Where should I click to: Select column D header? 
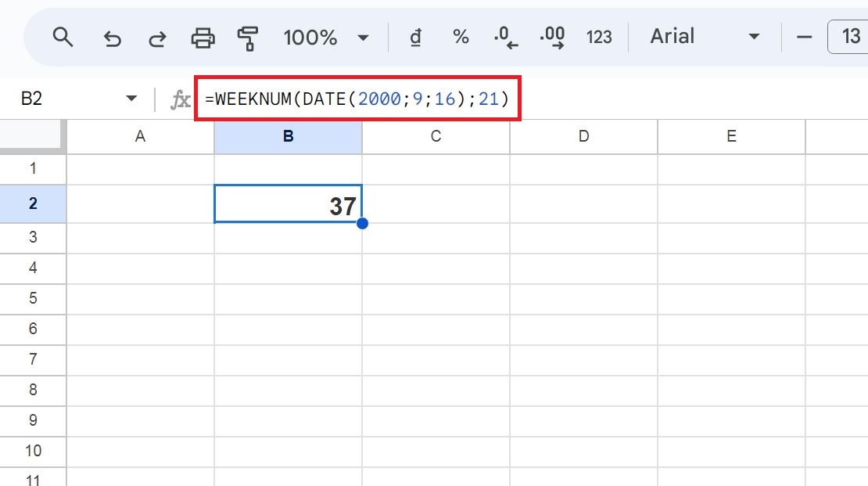tap(583, 136)
